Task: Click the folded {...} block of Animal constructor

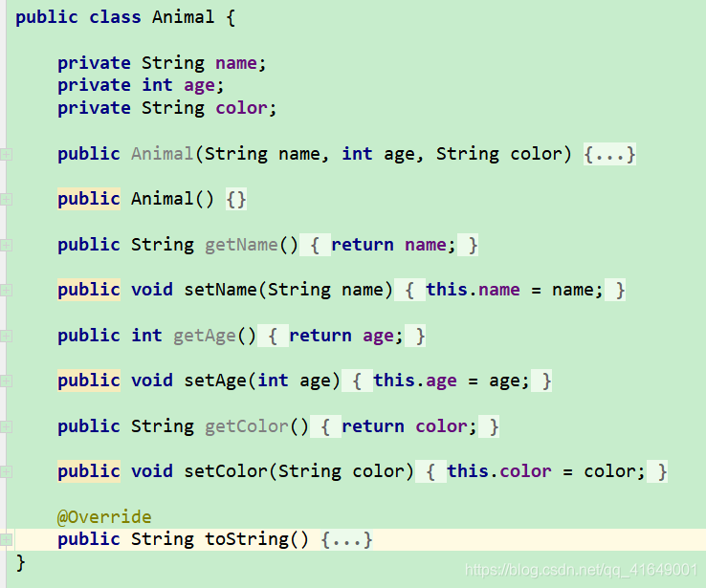Action: point(609,154)
